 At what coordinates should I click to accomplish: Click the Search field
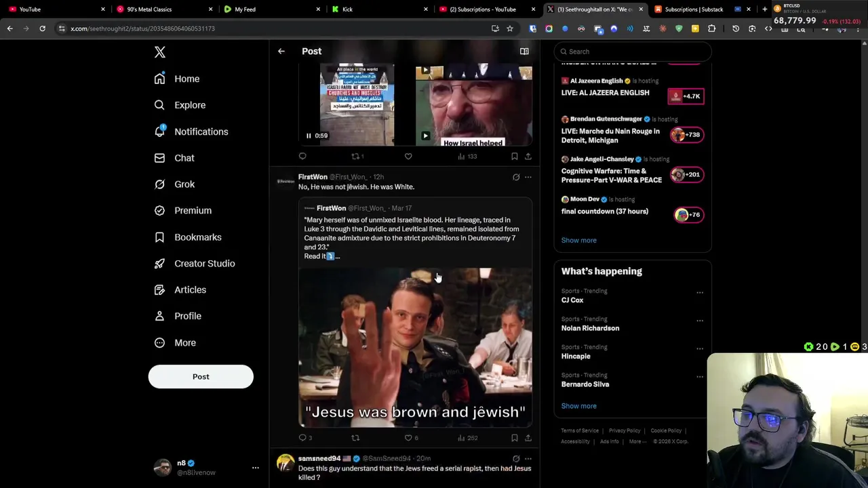click(x=633, y=52)
